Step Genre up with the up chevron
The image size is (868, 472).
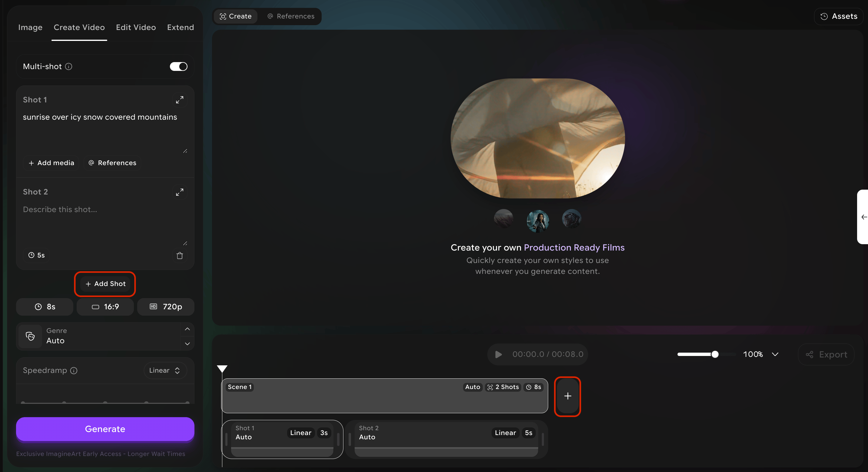pos(187,329)
